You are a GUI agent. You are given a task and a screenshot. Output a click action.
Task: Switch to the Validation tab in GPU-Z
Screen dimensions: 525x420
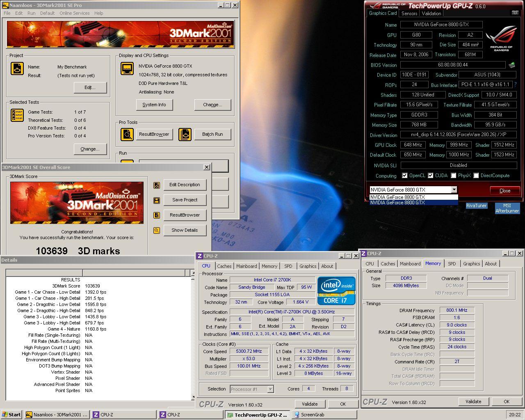(x=431, y=14)
